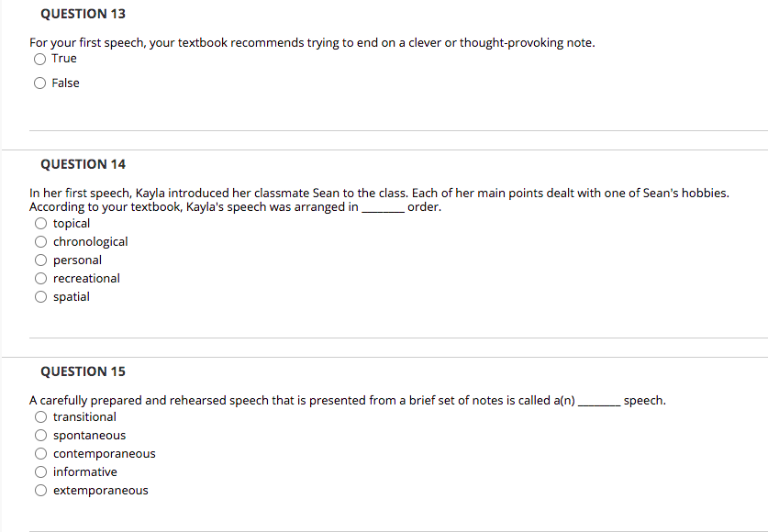Choose the spatial option in Question 14
Viewport: 768px width, 532px height.
coord(40,296)
